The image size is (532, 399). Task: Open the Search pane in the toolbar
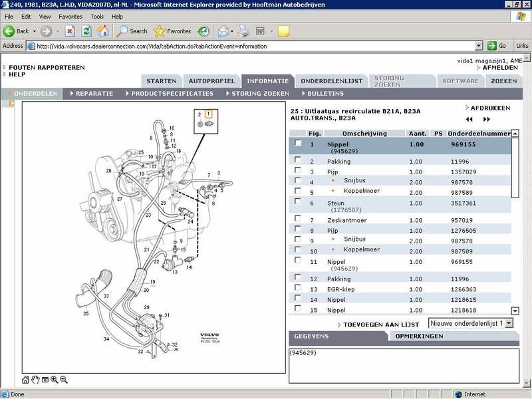pos(131,31)
